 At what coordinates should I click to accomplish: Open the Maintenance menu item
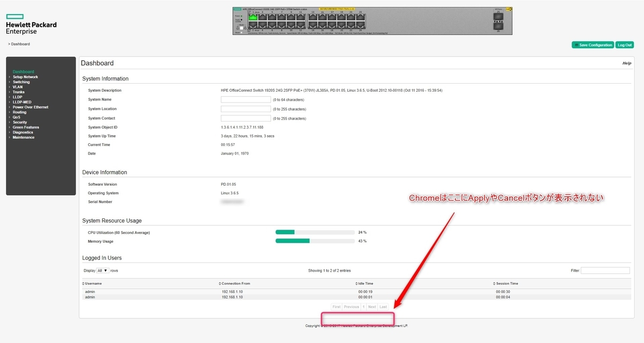pos(24,137)
